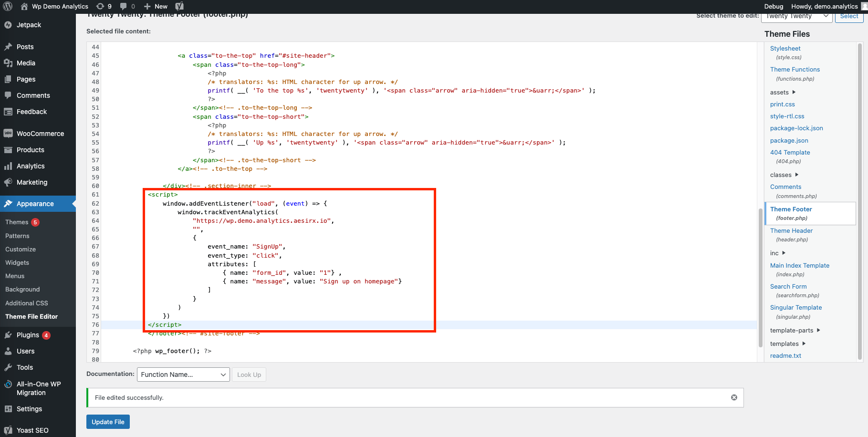Click the Yoast SEO icon in top bar
Image resolution: width=868 pixels, height=437 pixels.
pyautogui.click(x=179, y=6)
